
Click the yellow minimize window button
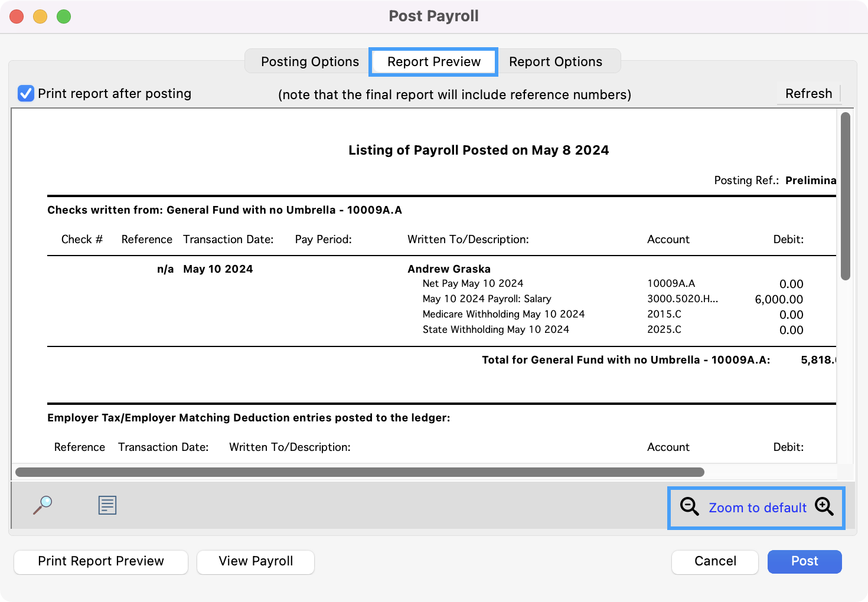(40, 17)
